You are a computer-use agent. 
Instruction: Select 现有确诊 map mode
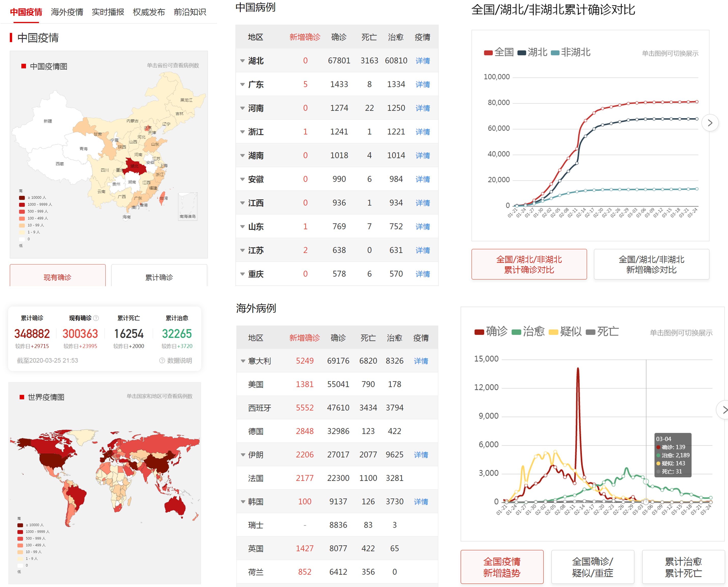(58, 276)
